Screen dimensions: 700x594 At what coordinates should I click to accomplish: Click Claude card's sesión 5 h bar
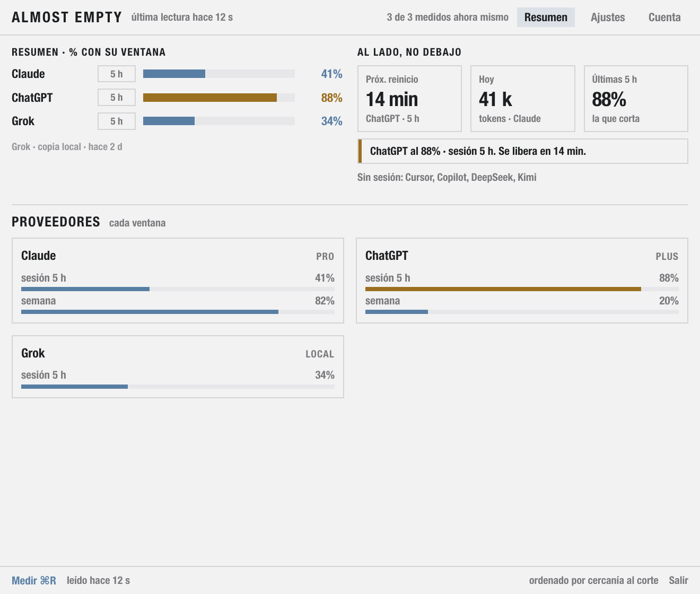tap(178, 289)
